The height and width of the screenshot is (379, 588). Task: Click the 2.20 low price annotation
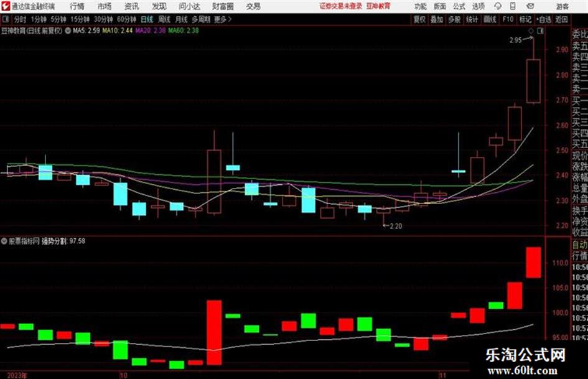(x=396, y=226)
